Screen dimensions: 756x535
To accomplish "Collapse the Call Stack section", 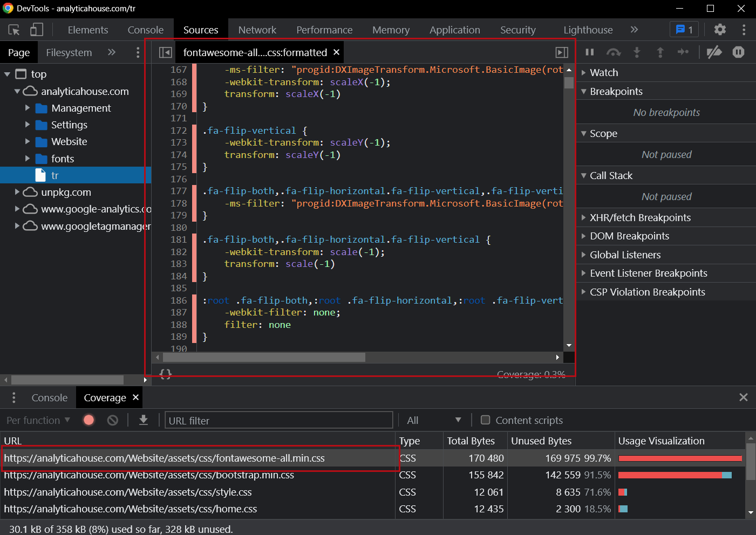I will tap(666, 175).
